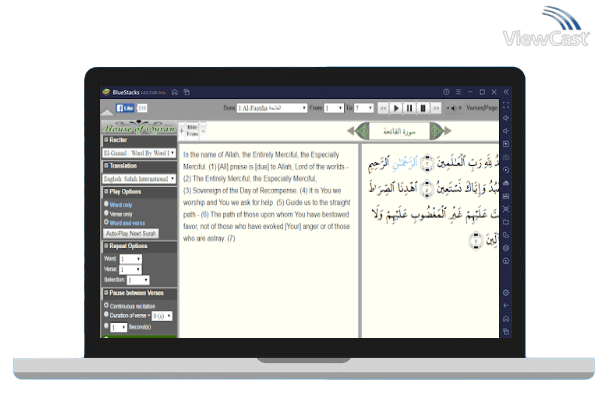Image resolution: width=602 pixels, height=414 pixels.
Task: Select the Word only option
Action: 106,204
